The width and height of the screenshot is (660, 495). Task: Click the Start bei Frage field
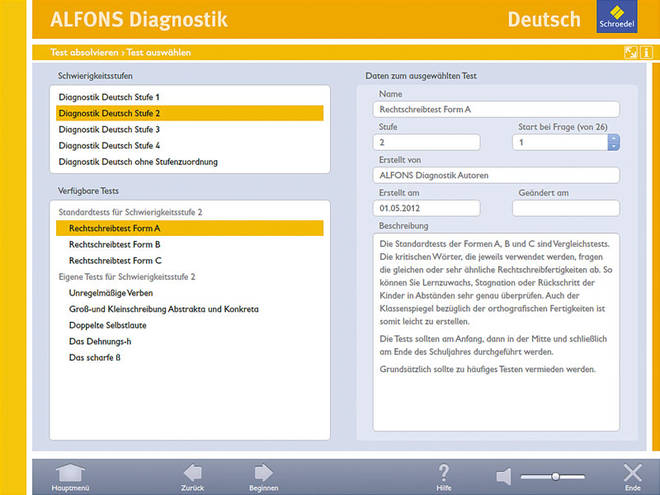pos(560,142)
